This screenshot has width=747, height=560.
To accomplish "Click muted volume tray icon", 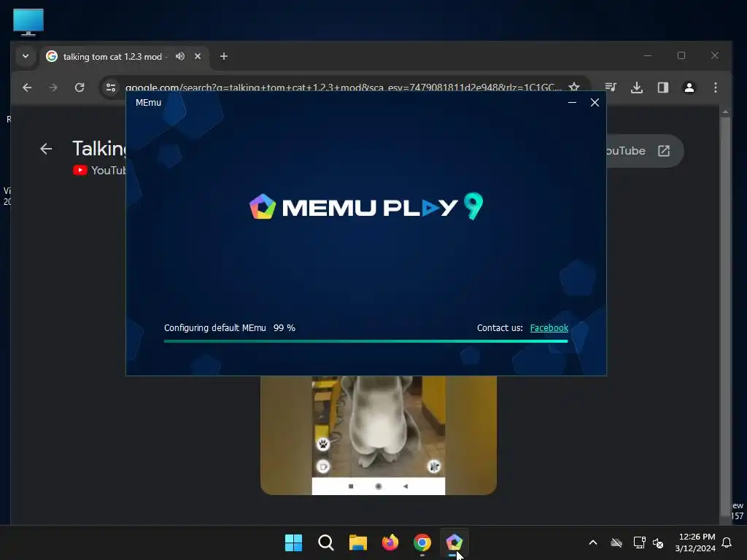I will coord(659,542).
